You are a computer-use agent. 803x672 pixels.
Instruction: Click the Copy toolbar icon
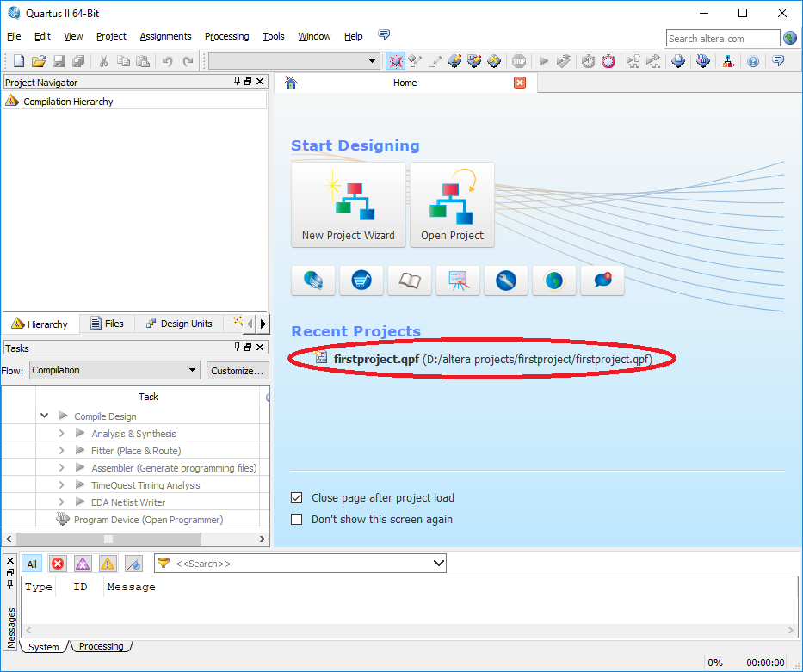[123, 61]
